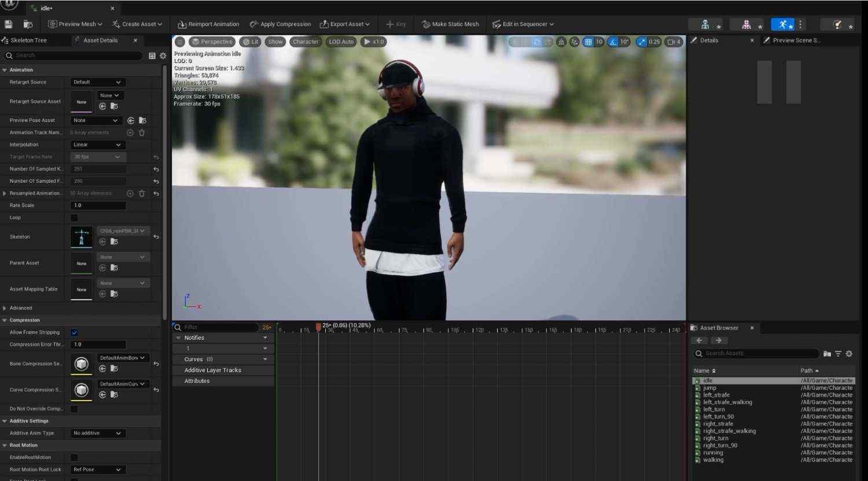Toggle property matrix table view icon
The height and width of the screenshot is (481, 868).
(x=152, y=55)
